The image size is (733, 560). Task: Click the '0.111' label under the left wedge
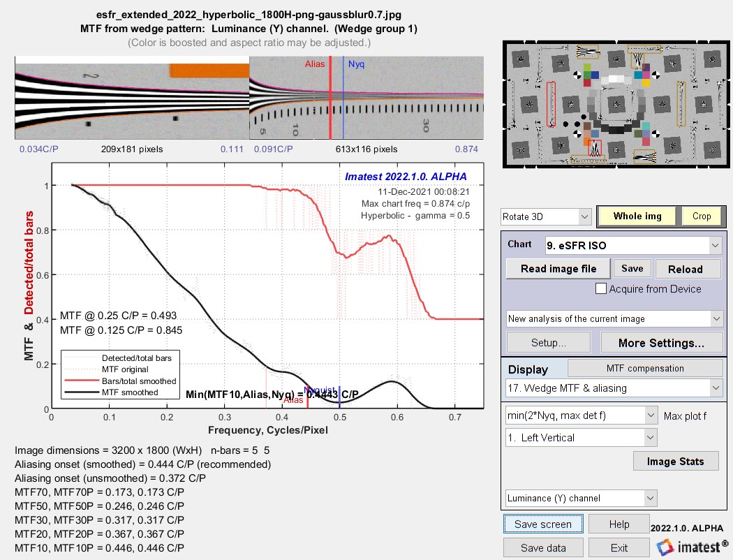pyautogui.click(x=232, y=149)
